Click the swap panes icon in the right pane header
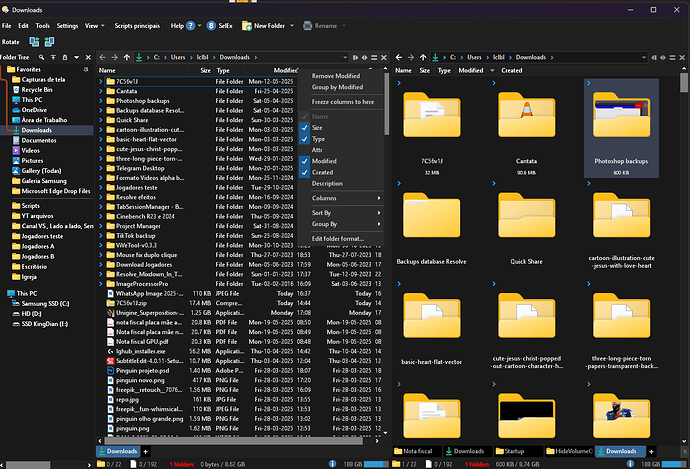Image resolution: width=690 pixels, height=469 pixels. click(663, 58)
